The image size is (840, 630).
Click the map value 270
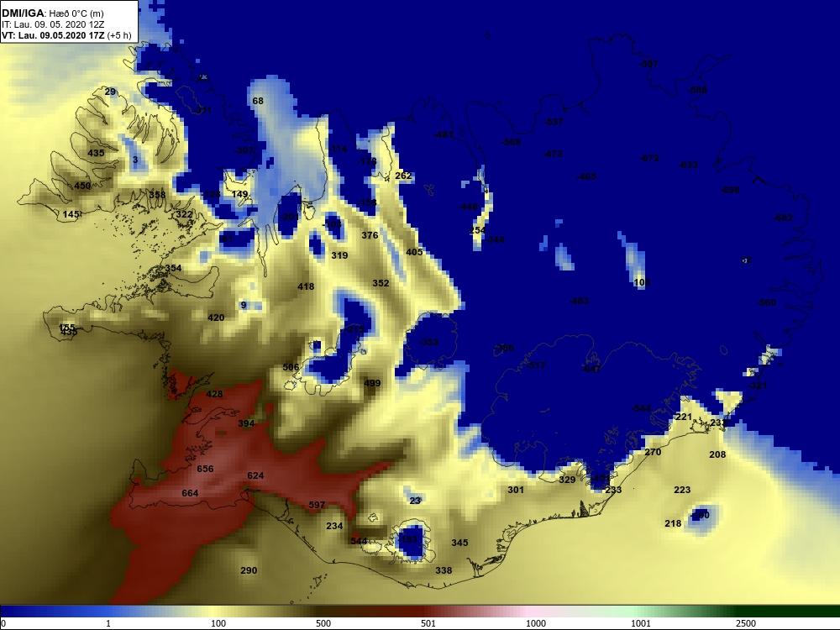tap(653, 452)
